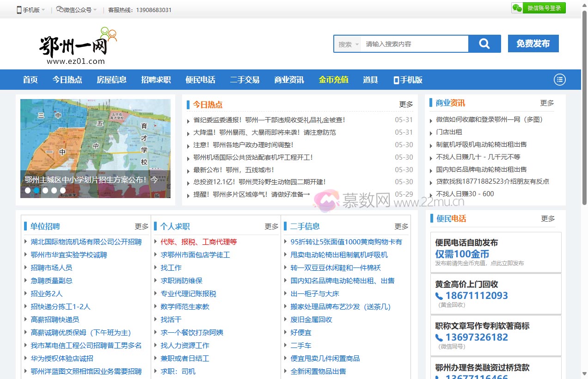588x379 pixels.
Task: Click the phone icon beside 18671112093
Action: click(x=439, y=296)
